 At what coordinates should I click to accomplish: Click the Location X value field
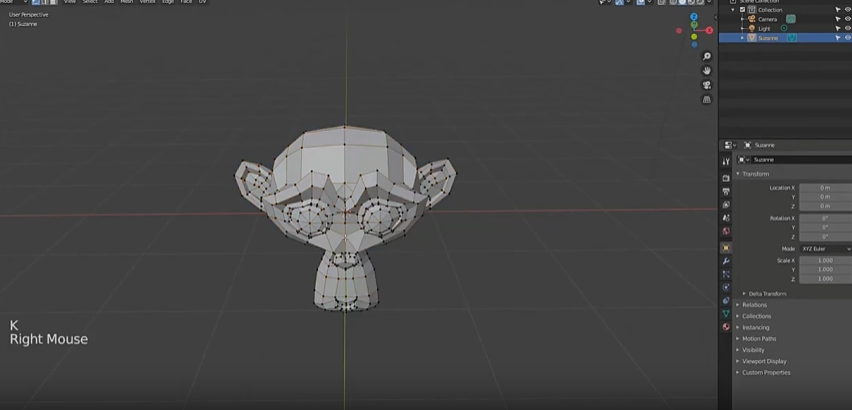(825, 187)
